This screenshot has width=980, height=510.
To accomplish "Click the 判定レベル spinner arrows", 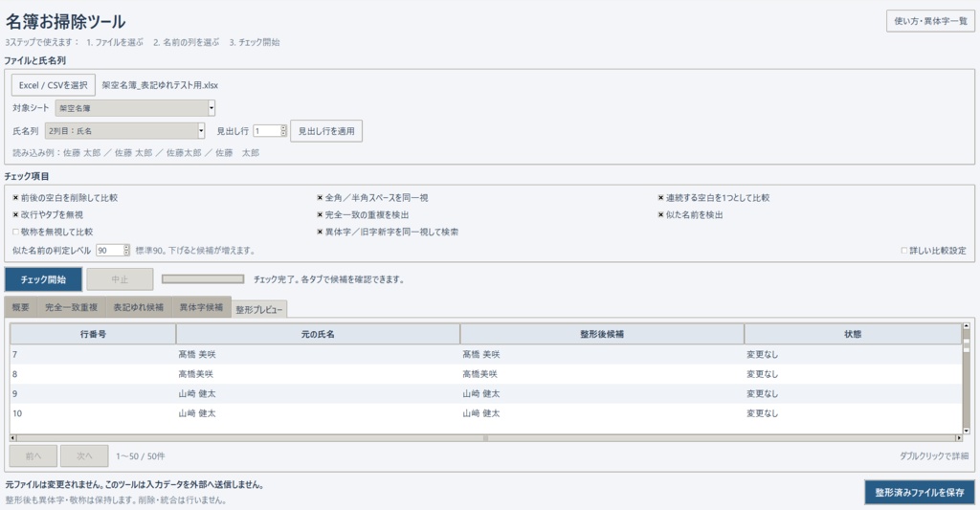I will tap(127, 250).
